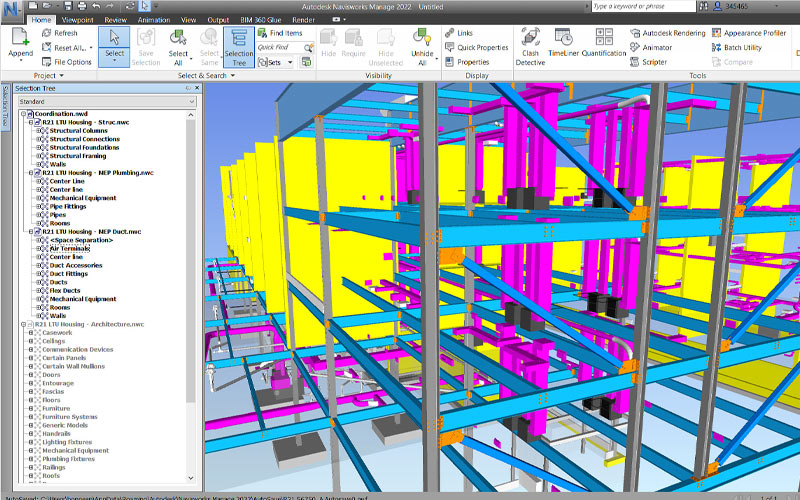This screenshot has width=800, height=500.
Task: Select Flex Ducts in the tree
Action: 65,291
